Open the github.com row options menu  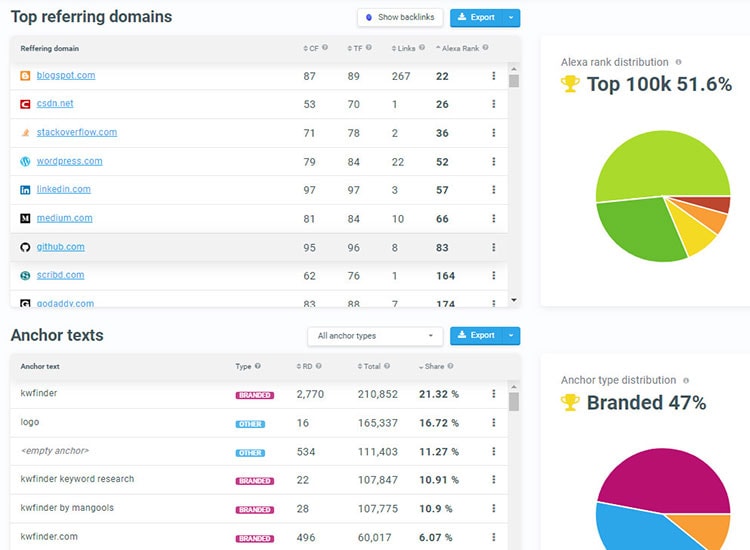[x=494, y=247]
